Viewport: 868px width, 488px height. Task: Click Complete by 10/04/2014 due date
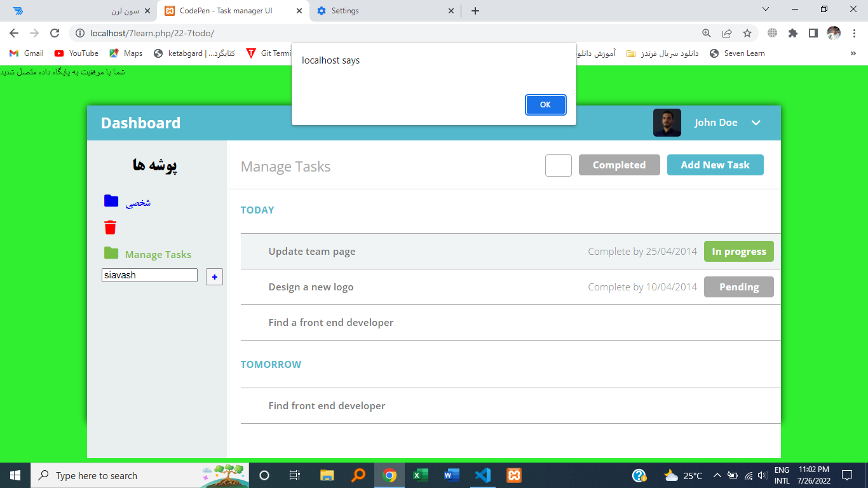coord(642,287)
